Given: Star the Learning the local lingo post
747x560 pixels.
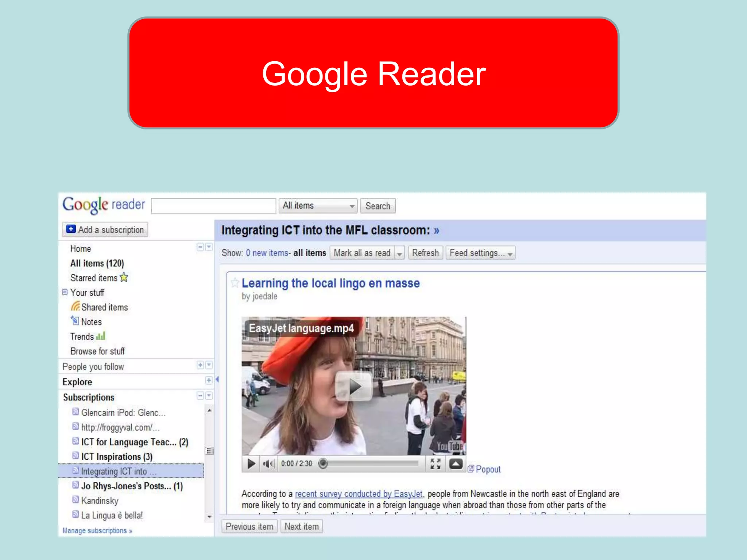Looking at the screenshot, I should tap(235, 283).
